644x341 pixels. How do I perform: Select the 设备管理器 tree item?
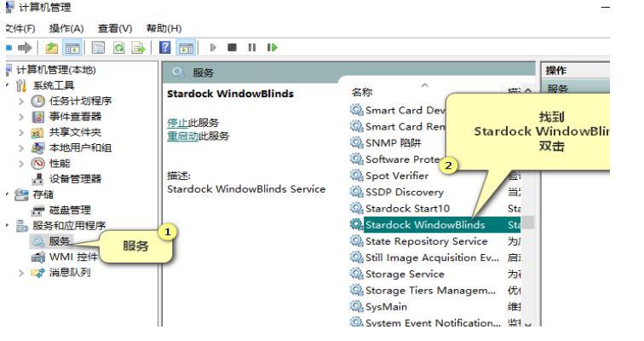tap(75, 179)
